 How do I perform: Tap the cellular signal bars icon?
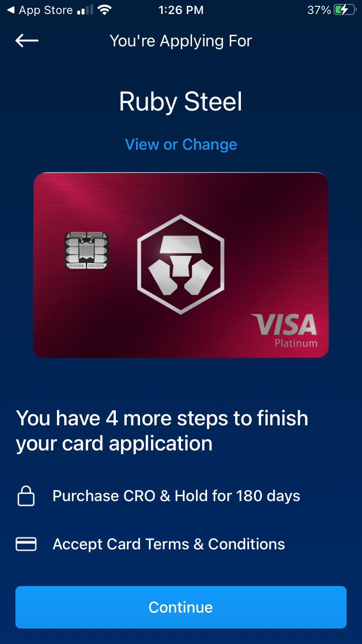click(85, 10)
